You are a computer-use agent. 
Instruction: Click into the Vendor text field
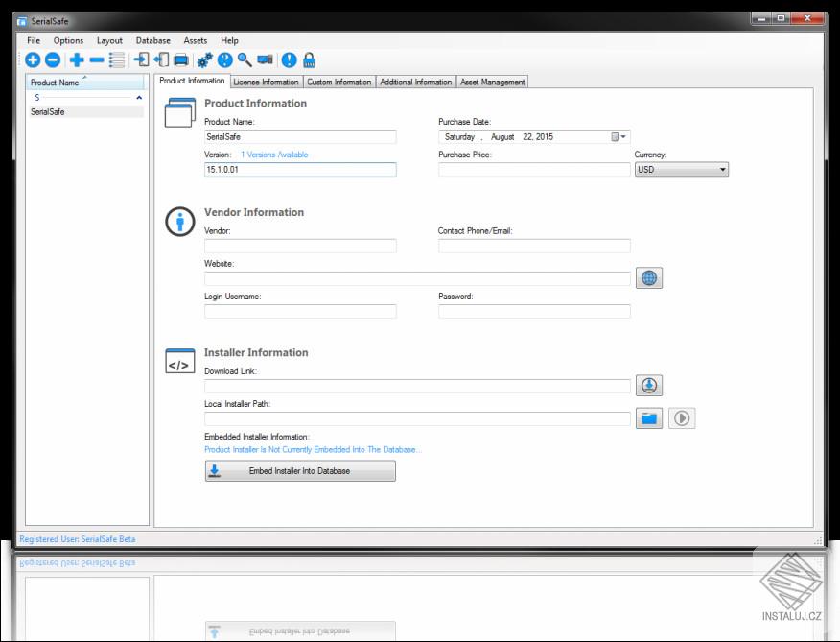tap(300, 247)
